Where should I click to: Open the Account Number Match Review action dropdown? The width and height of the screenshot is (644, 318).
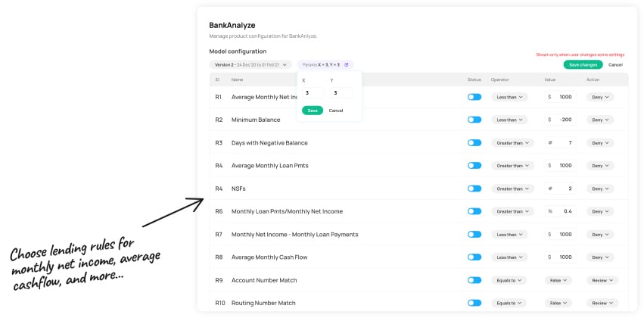click(x=602, y=280)
